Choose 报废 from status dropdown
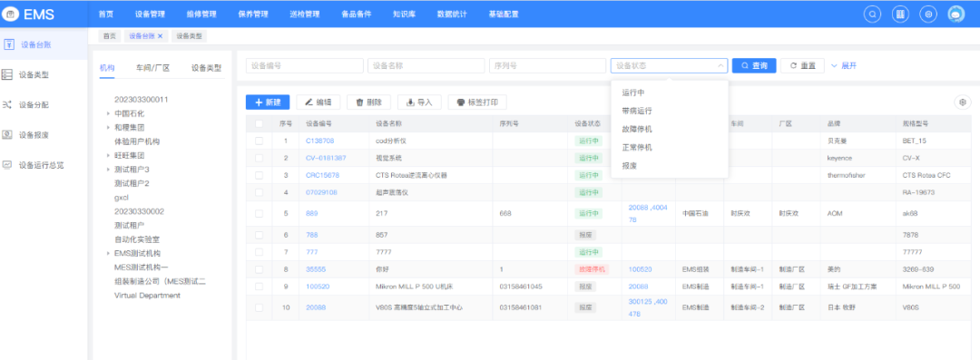 click(670, 166)
